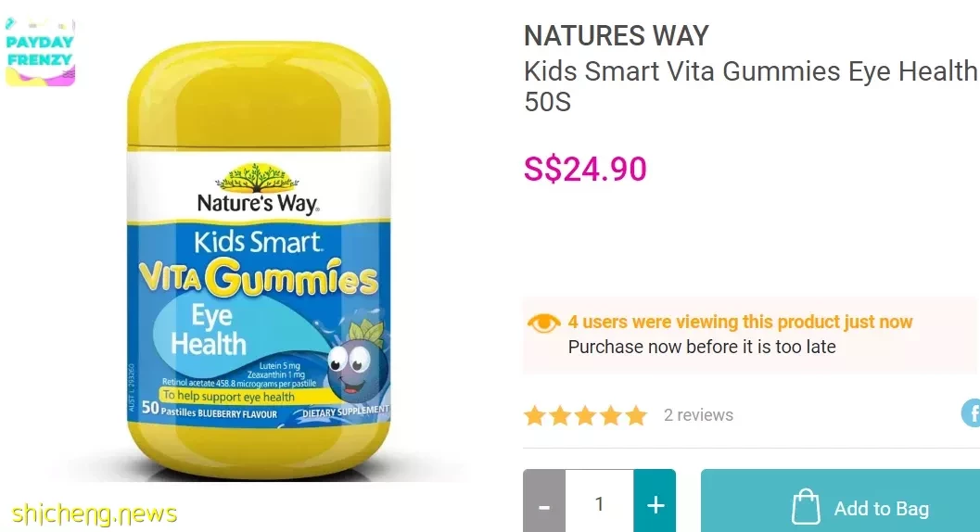This screenshot has width=980, height=532.
Task: Open the 2 reviews link
Action: [698, 415]
